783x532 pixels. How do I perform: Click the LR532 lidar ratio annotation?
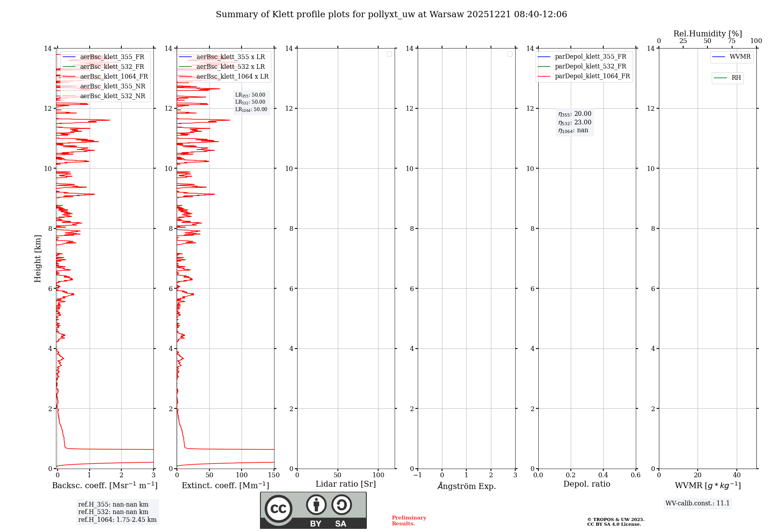(250, 102)
